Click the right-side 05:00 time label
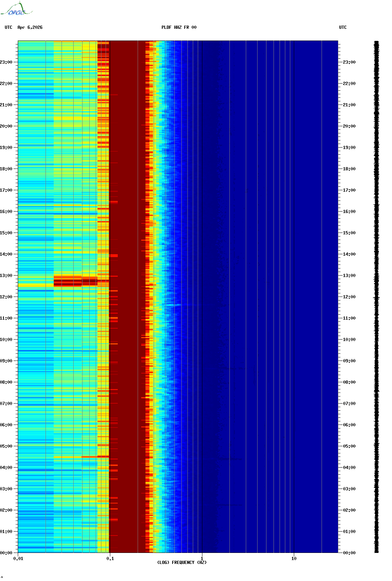The width and height of the screenshot is (392, 581). pyautogui.click(x=349, y=446)
